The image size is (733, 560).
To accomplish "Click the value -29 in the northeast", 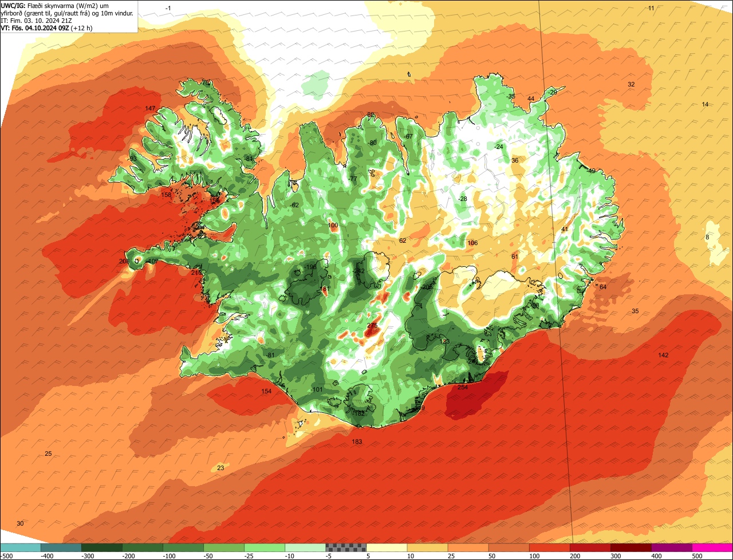I will pyautogui.click(x=552, y=93).
